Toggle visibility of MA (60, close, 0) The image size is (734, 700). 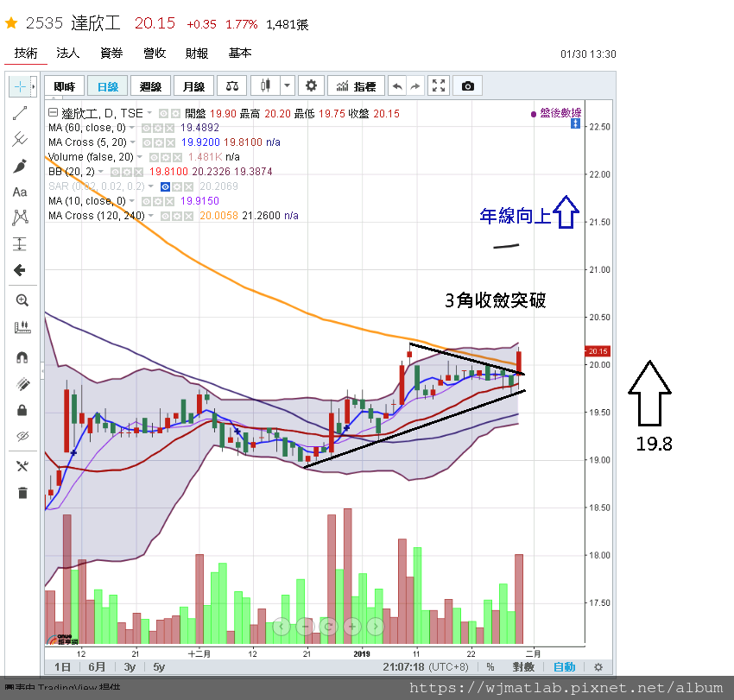point(147,128)
